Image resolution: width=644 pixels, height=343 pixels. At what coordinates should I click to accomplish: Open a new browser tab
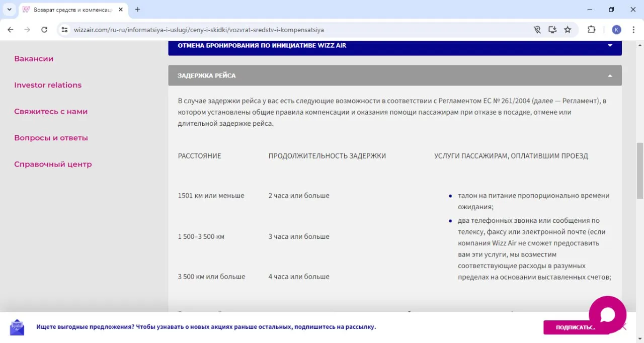click(x=137, y=10)
